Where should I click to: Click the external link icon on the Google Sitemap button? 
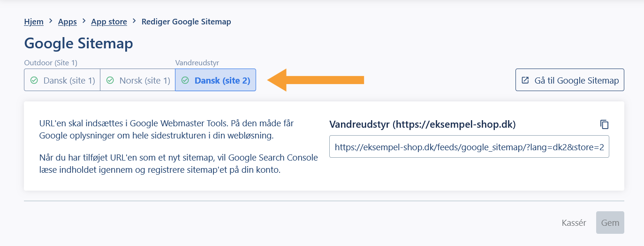pos(525,80)
